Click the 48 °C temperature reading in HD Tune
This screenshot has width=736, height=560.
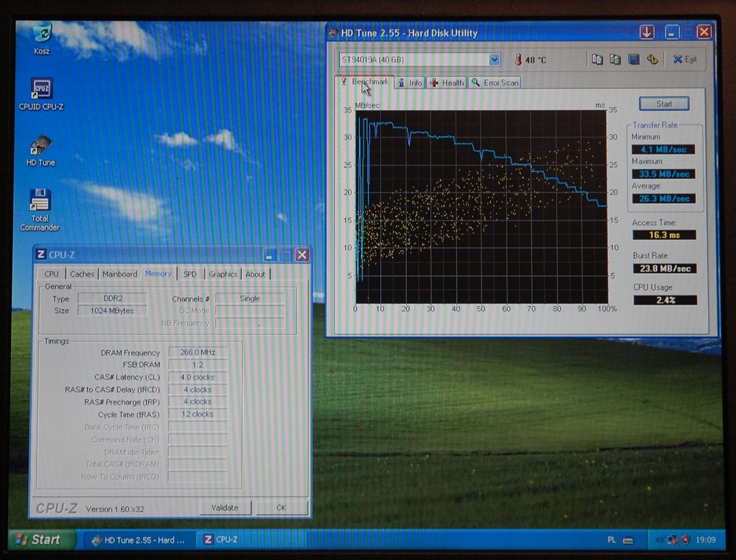(x=536, y=60)
